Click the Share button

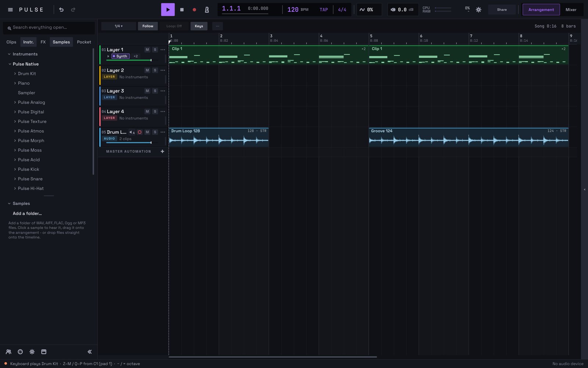[502, 10]
